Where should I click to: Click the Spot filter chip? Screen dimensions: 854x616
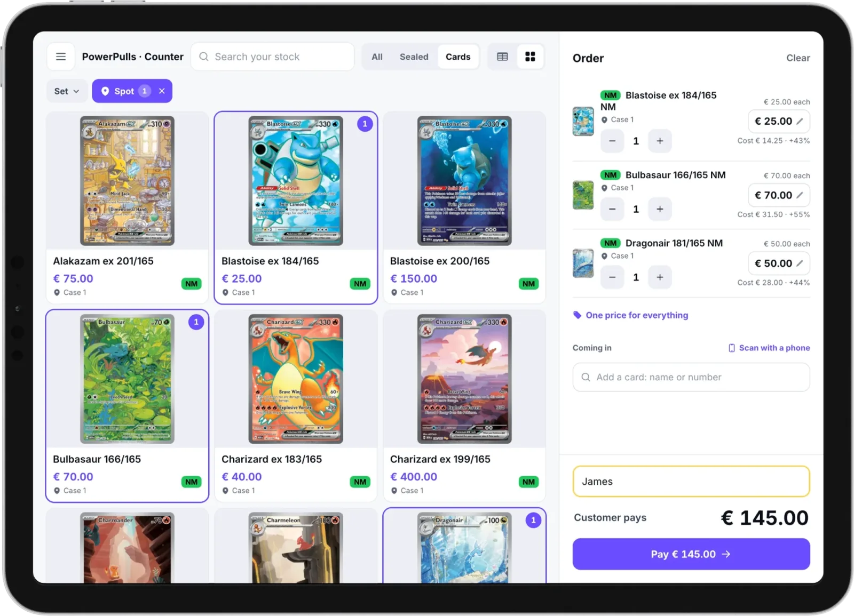point(132,91)
